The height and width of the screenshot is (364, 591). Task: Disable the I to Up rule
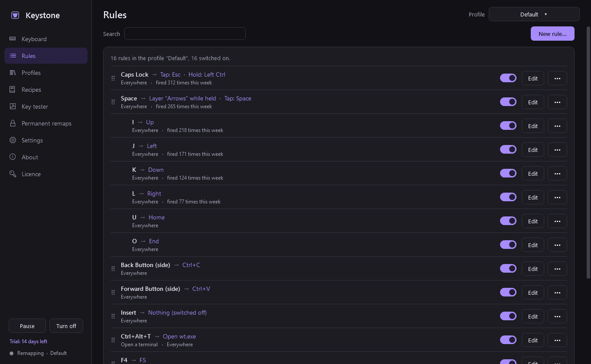tap(508, 126)
